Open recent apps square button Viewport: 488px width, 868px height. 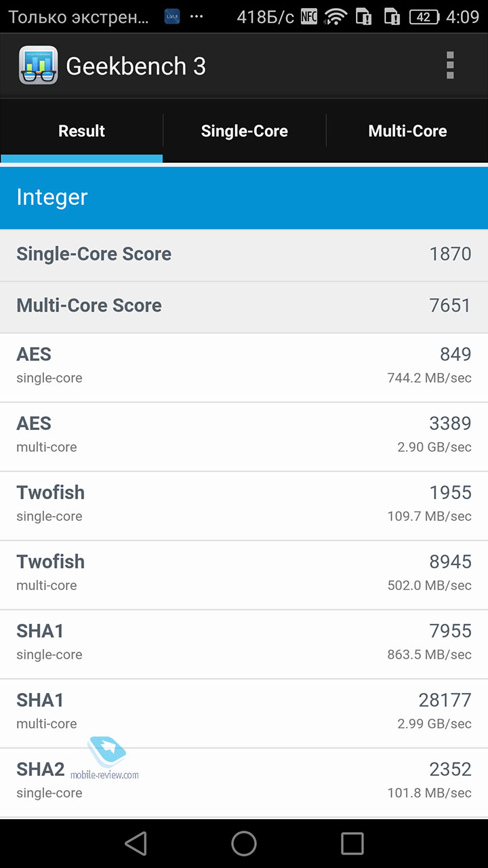(x=352, y=844)
